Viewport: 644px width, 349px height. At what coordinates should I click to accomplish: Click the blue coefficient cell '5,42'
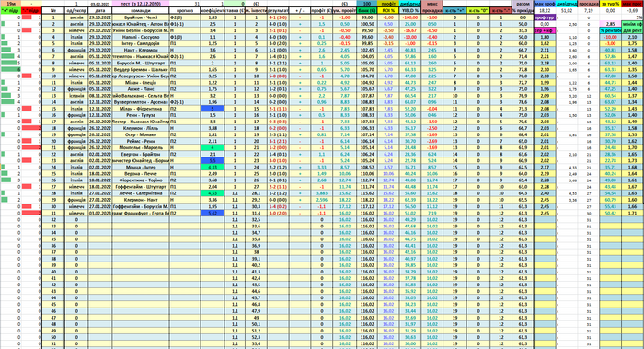[213, 213]
